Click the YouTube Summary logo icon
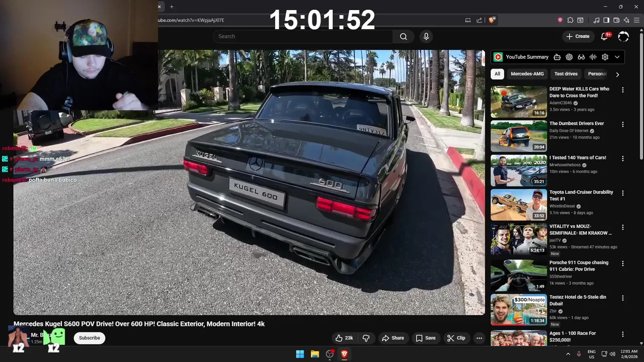The width and height of the screenshot is (644, 362). click(498, 57)
